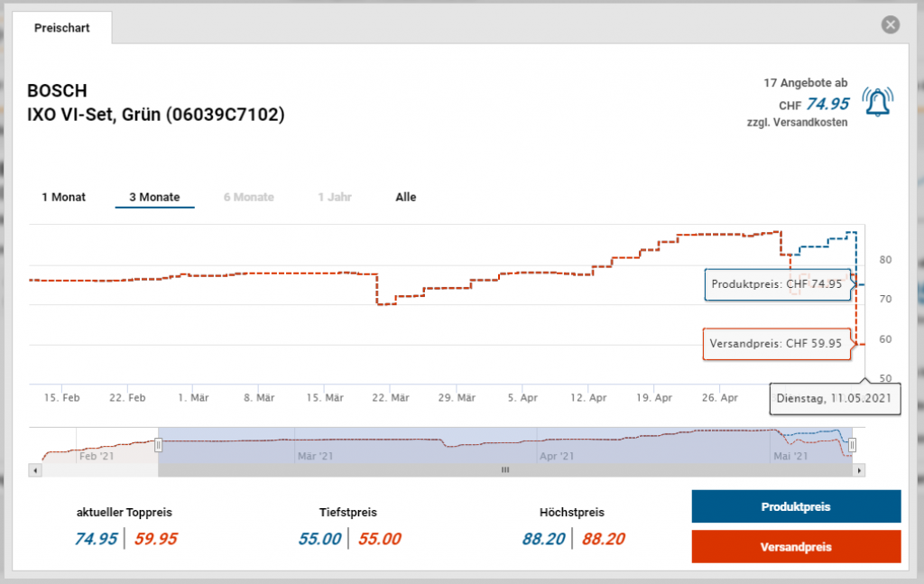This screenshot has height=584, width=924.
Task: Close the Preischart dialog with X
Action: [891, 25]
